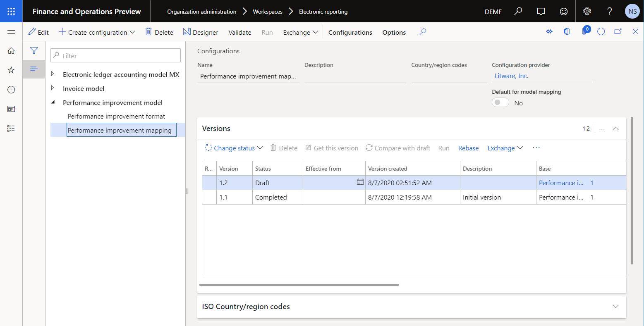The height and width of the screenshot is (326, 644).
Task: Open the Configurations menu tab
Action: coord(350,32)
